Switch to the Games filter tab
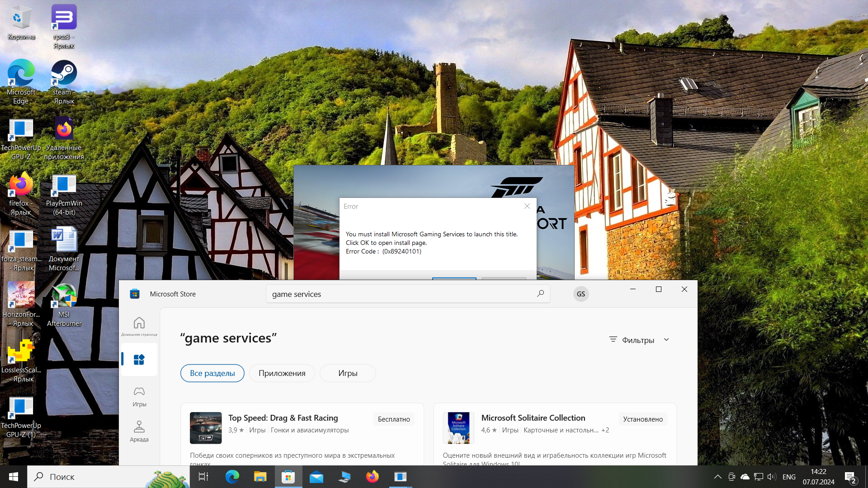The height and width of the screenshot is (488, 868). click(x=347, y=373)
